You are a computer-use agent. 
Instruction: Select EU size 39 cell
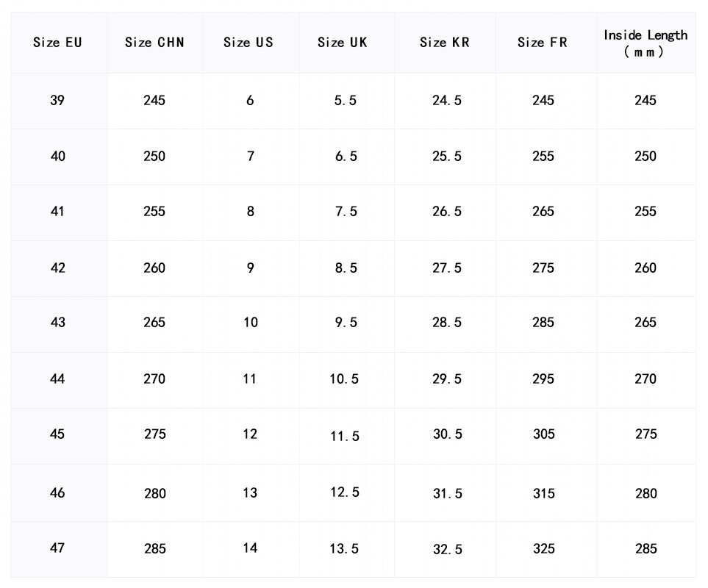(x=57, y=101)
